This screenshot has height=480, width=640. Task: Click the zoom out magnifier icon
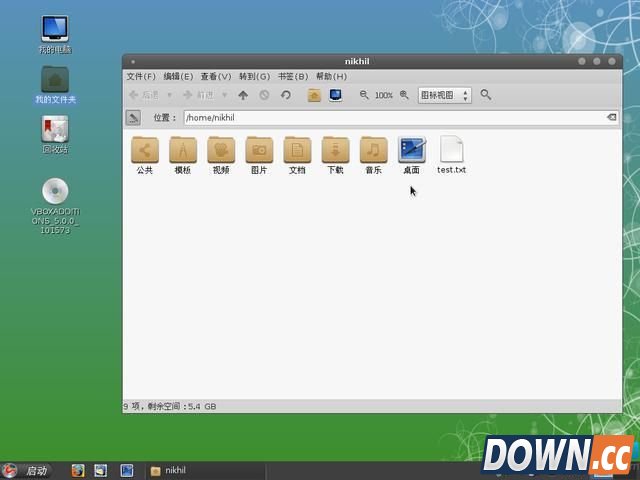(364, 95)
